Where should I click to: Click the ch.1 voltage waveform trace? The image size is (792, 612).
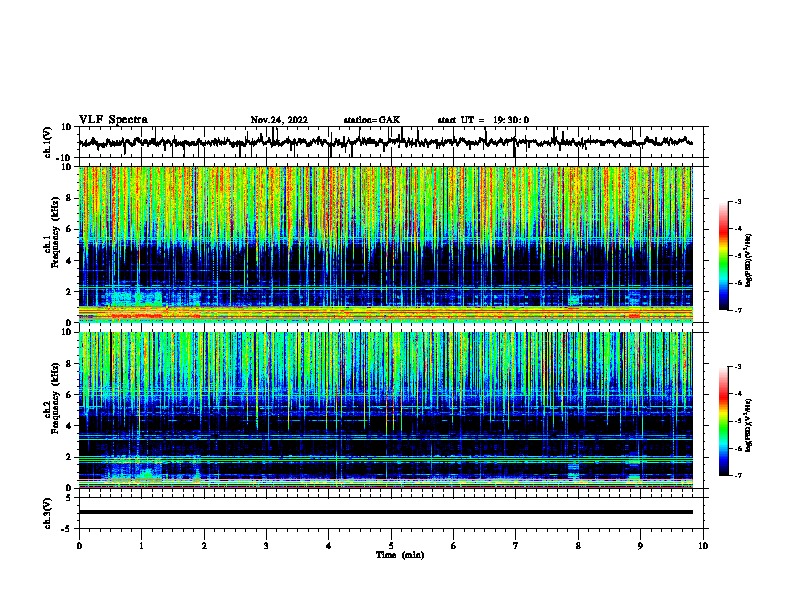385,142
